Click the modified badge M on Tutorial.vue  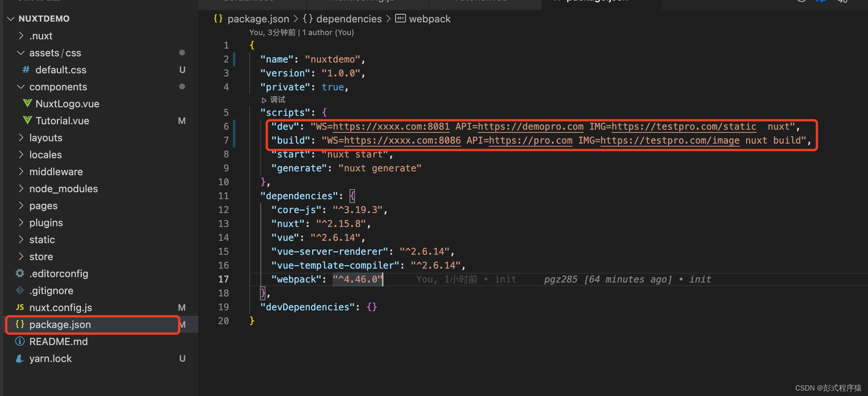point(182,121)
